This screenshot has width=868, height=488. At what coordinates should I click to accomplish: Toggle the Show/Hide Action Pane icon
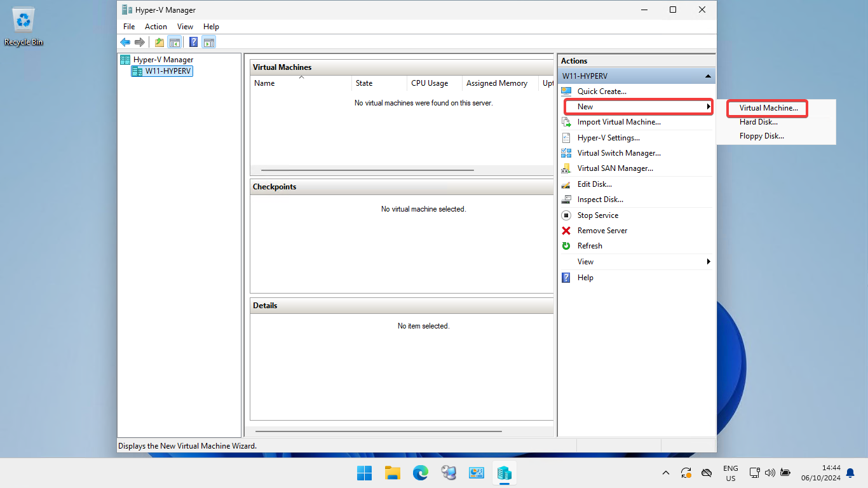tap(209, 43)
